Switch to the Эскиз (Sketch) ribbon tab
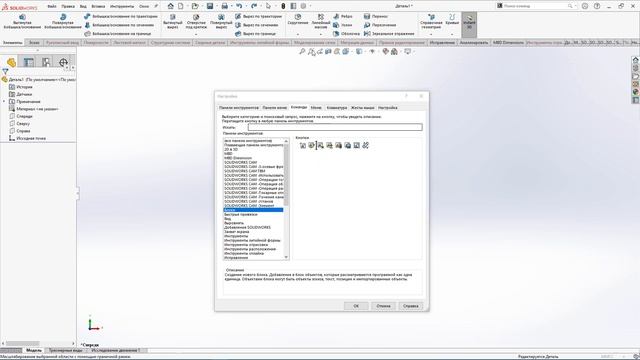Screen dimensions: 640x360 pyautogui.click(x=34, y=42)
